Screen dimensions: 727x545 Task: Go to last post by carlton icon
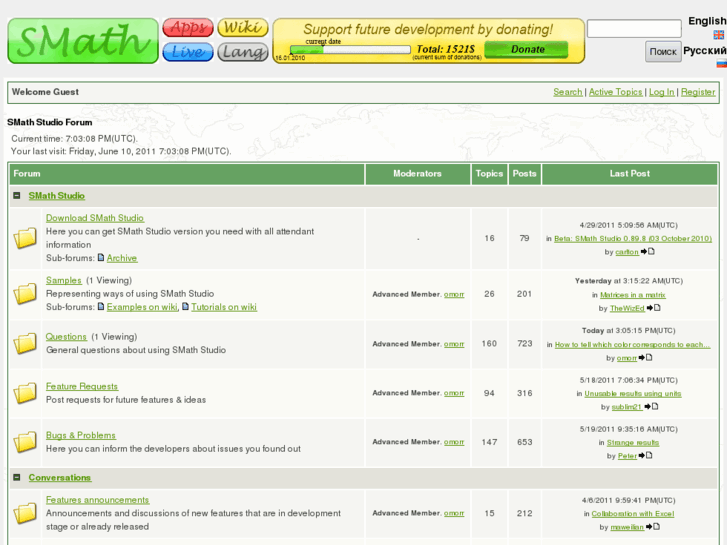(x=648, y=251)
